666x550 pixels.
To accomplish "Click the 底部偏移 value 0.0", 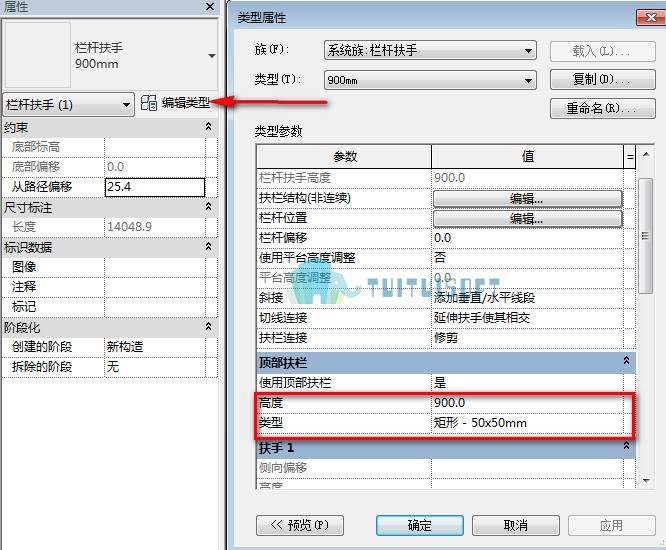I will (155, 167).
